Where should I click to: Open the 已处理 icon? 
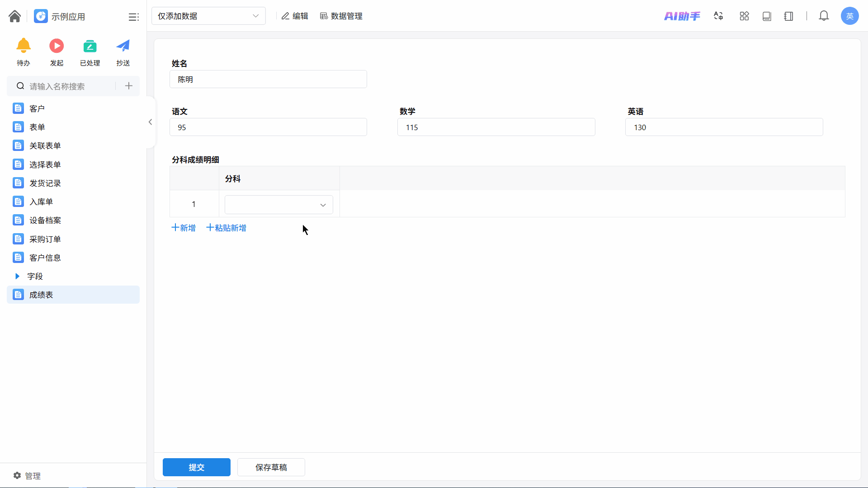pos(90,46)
